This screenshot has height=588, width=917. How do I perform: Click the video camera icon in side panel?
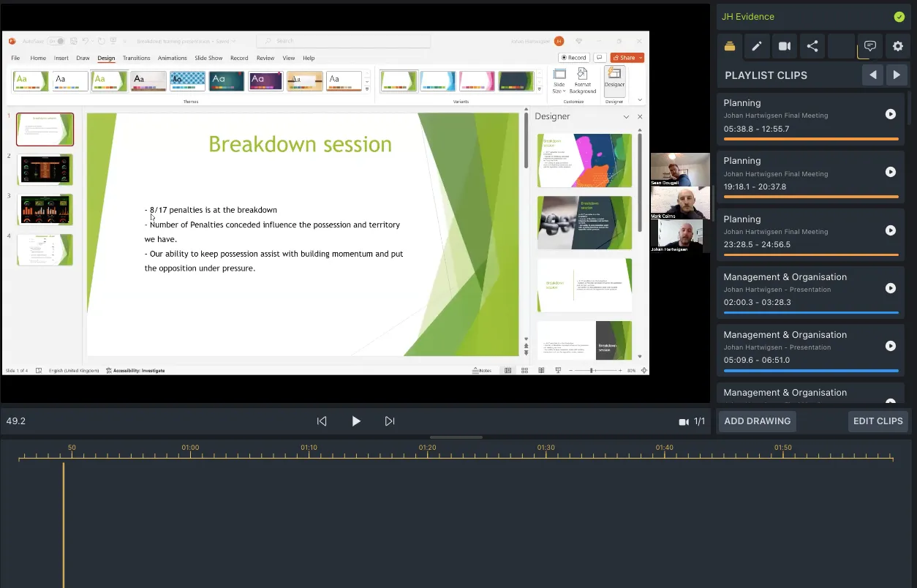click(785, 46)
